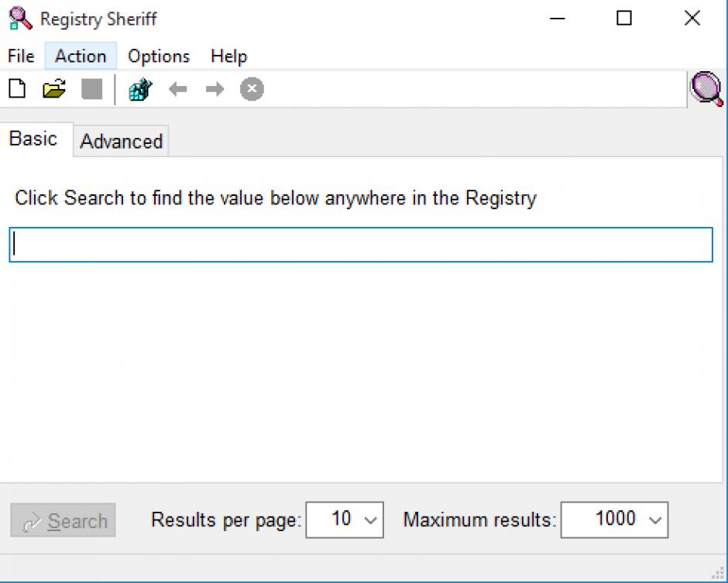This screenshot has width=728, height=583.
Task: Close the Registry Sheriff window
Action: pyautogui.click(x=692, y=19)
